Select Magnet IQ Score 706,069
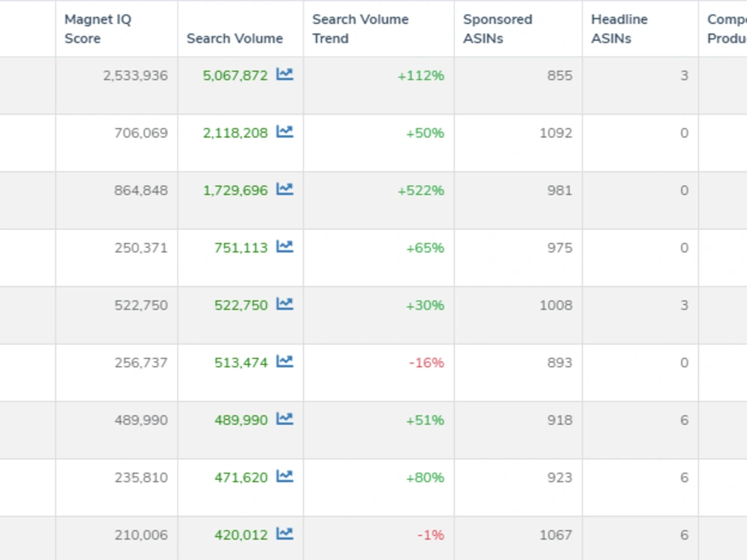The image size is (747, 560). (141, 133)
